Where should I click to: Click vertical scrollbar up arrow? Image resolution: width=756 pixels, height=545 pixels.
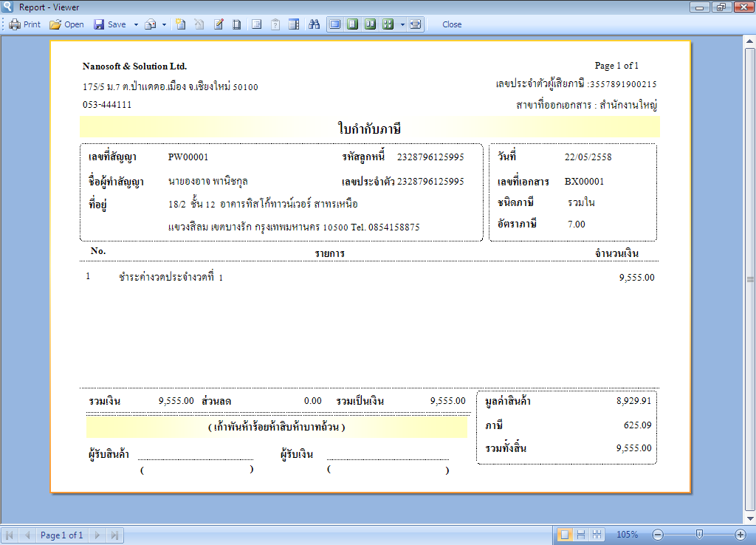pos(750,41)
